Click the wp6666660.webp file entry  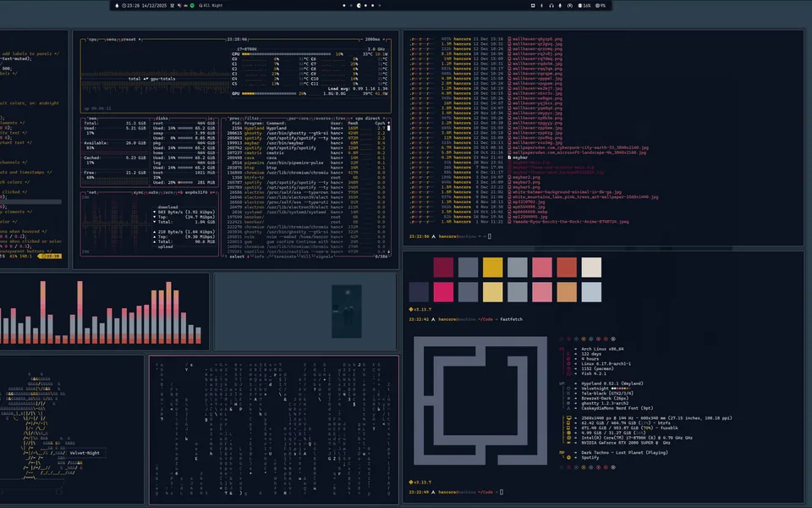pos(529,212)
